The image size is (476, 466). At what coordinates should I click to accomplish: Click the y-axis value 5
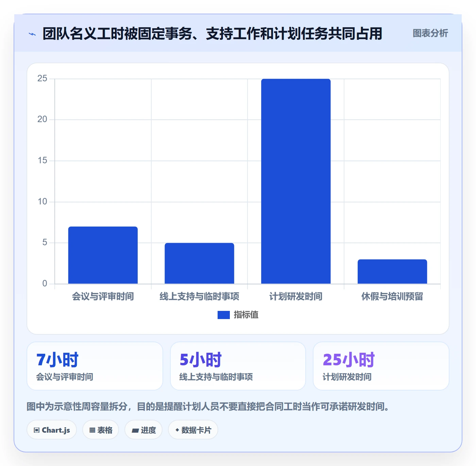click(45, 243)
